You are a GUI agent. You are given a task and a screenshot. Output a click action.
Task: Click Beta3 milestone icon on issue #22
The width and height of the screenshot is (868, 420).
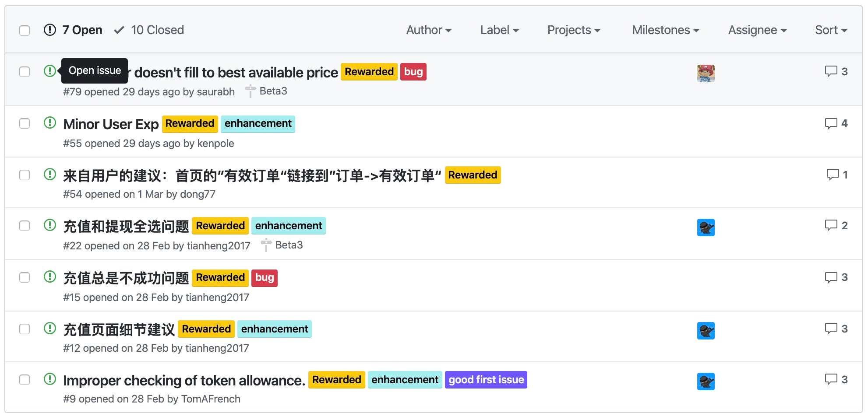(x=266, y=245)
